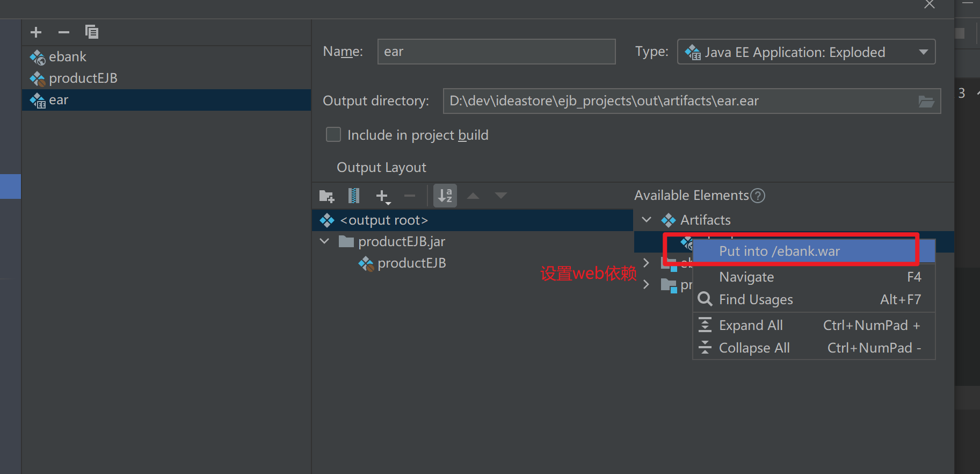
Task: Click the move up arrow
Action: (x=473, y=196)
